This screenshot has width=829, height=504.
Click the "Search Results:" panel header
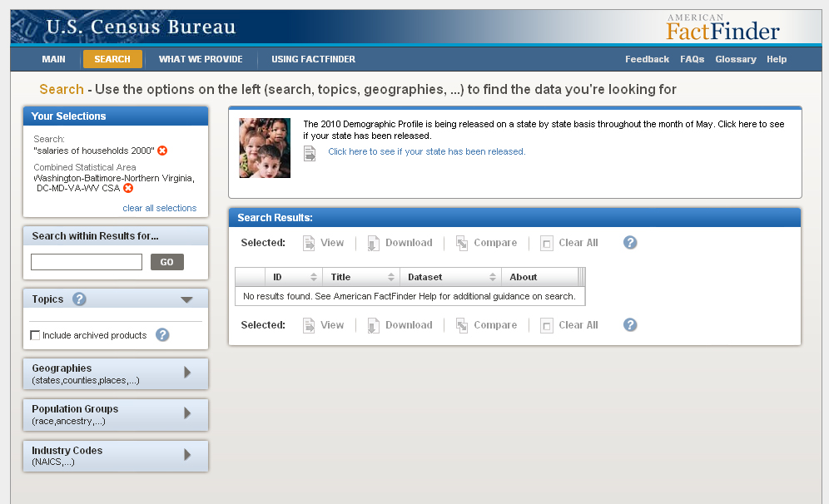[514, 218]
